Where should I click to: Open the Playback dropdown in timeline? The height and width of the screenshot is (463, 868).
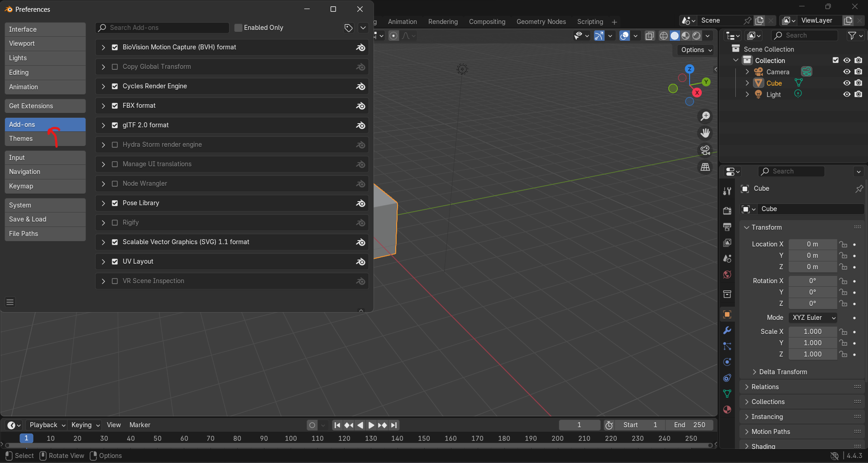tap(47, 425)
